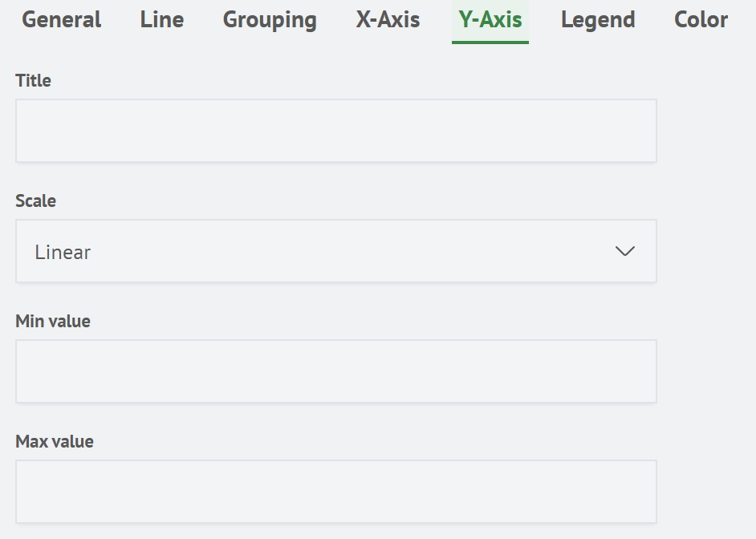This screenshot has width=756, height=539.
Task: Focus the Max value input box
Action: 335,492
